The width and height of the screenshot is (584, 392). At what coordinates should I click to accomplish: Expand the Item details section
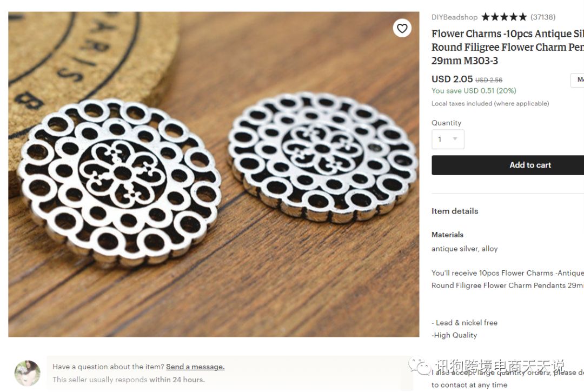(455, 211)
